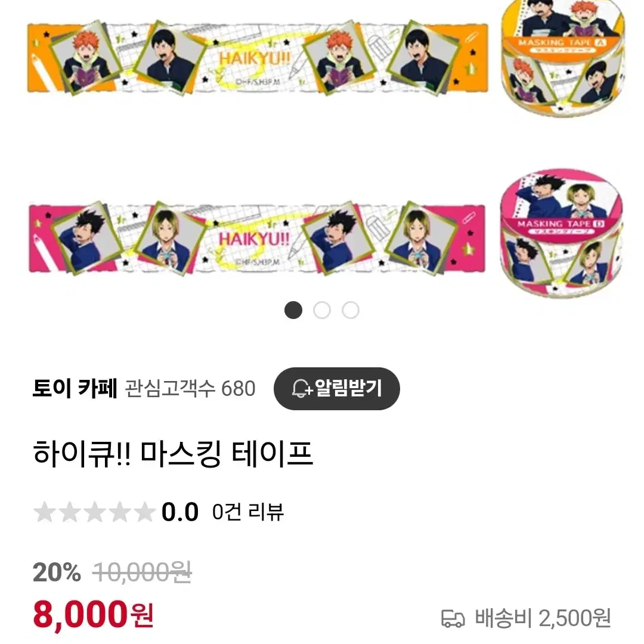Open the 토이 카페 store link
Screen dimensions: 644x644
[75, 388]
